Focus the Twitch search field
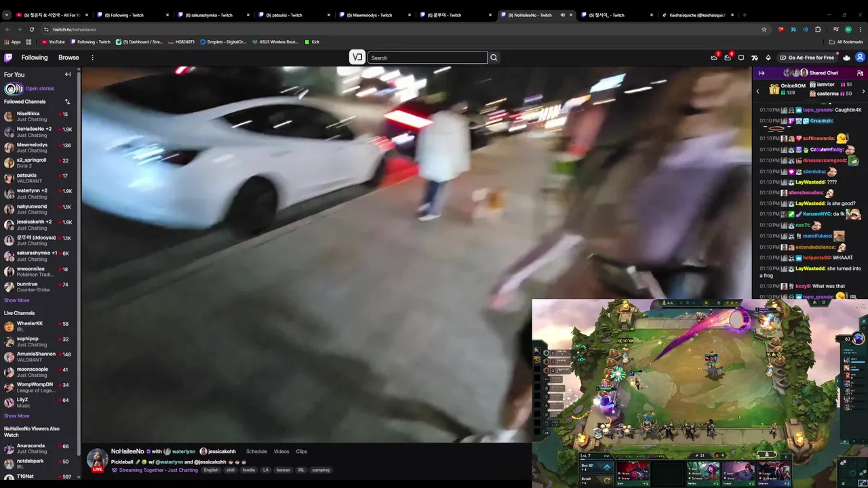868x488 pixels. (427, 58)
